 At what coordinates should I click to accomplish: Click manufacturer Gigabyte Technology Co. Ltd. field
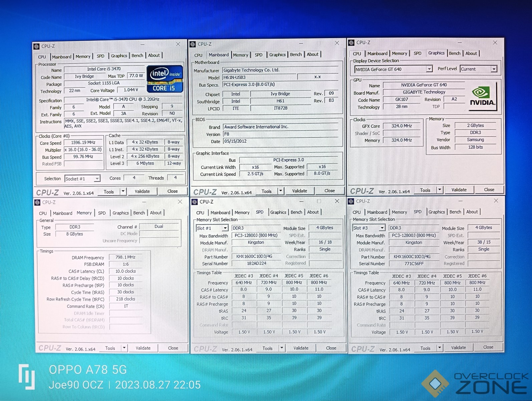[280, 70]
